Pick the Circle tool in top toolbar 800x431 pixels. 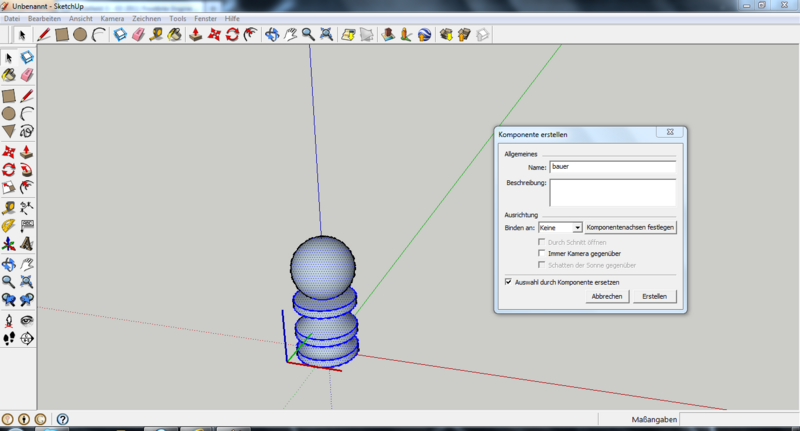[x=80, y=35]
